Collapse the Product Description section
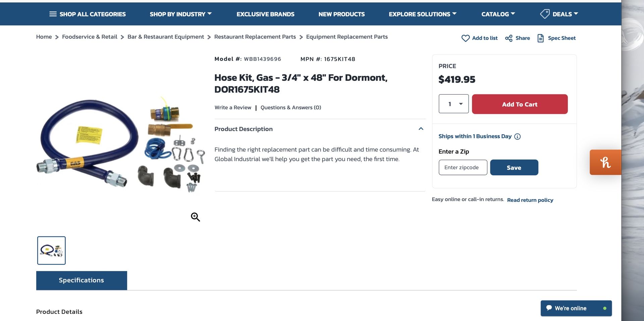The image size is (644, 321). coord(421,129)
